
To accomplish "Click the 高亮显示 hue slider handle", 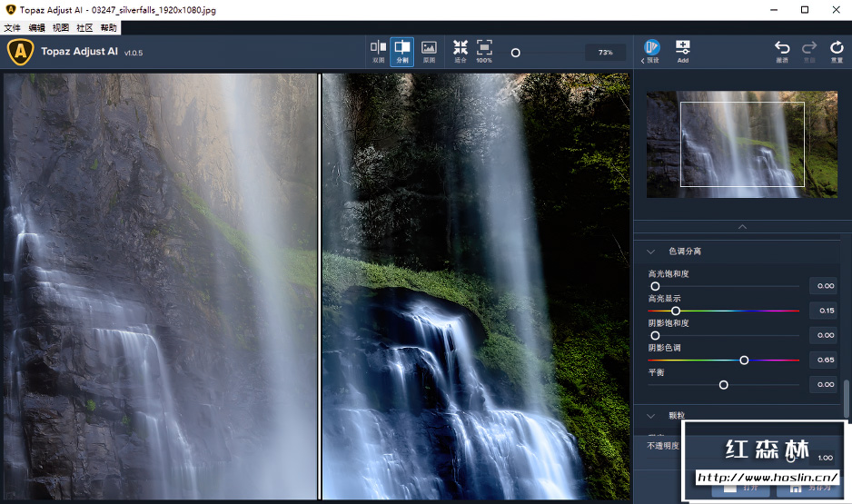I will 676,311.
